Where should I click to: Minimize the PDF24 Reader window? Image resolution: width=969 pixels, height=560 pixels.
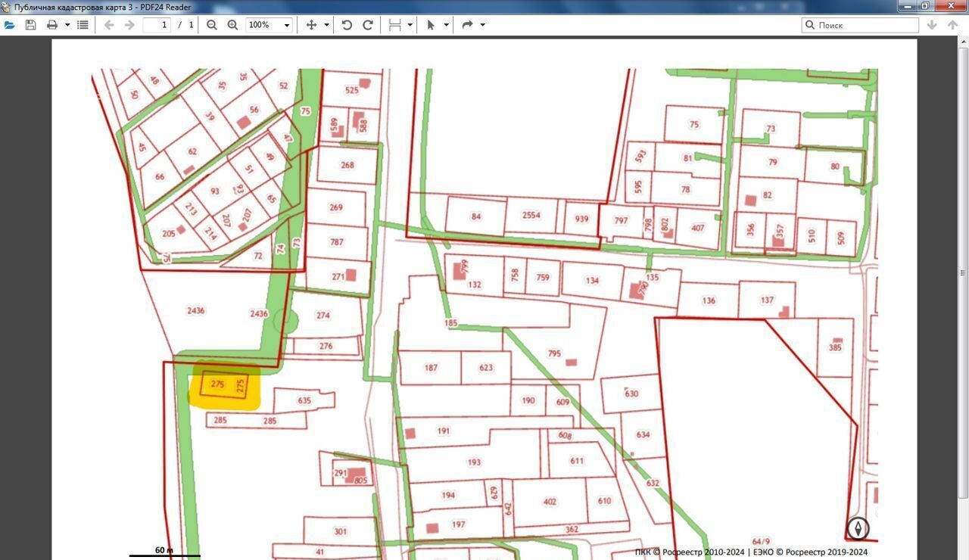906,6
